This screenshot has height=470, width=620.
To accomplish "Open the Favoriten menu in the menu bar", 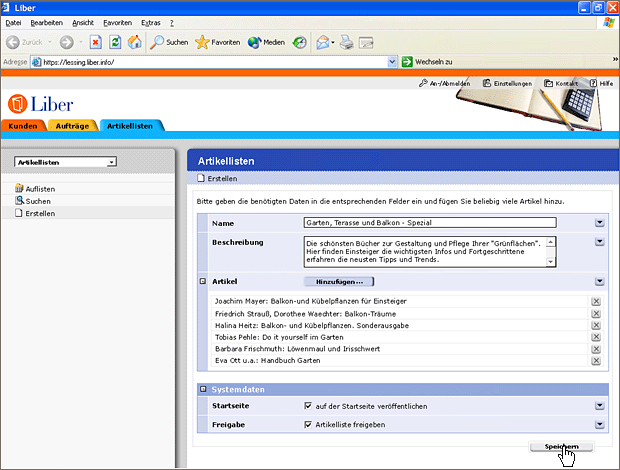I will click(x=117, y=23).
